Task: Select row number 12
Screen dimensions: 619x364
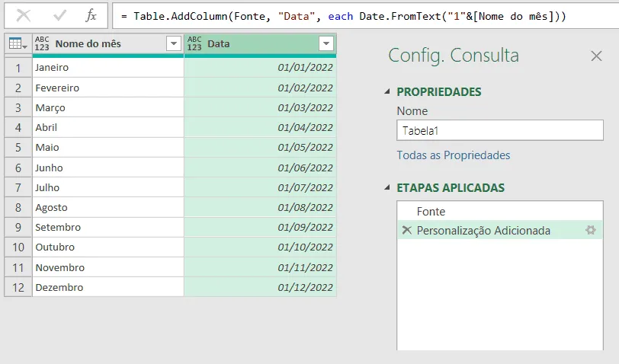Action: tap(18, 287)
